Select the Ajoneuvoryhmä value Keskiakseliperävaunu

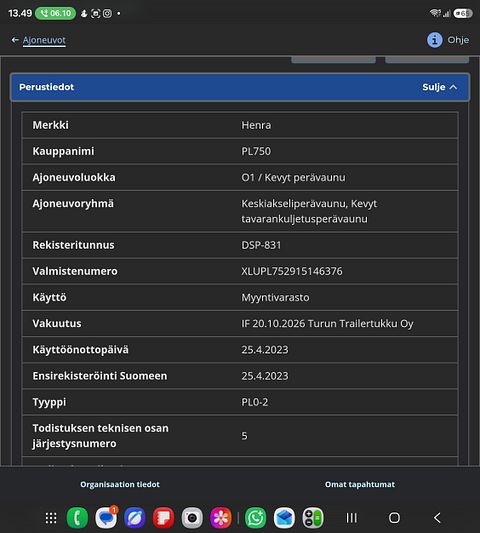coord(294,204)
